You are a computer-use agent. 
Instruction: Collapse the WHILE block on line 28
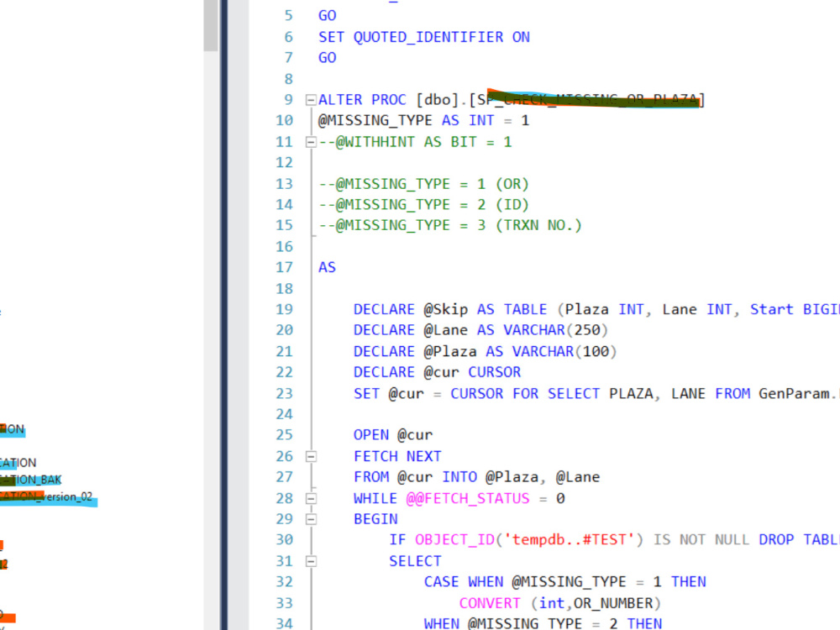[x=311, y=499]
